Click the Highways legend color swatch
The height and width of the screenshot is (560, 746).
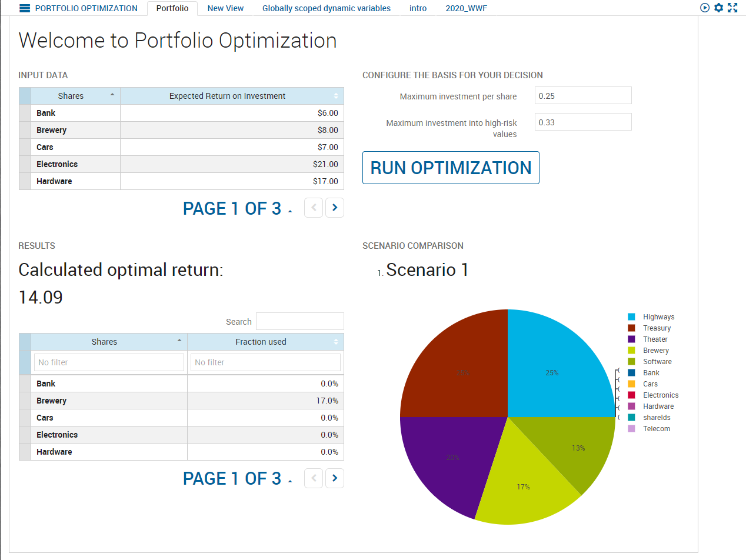(631, 317)
